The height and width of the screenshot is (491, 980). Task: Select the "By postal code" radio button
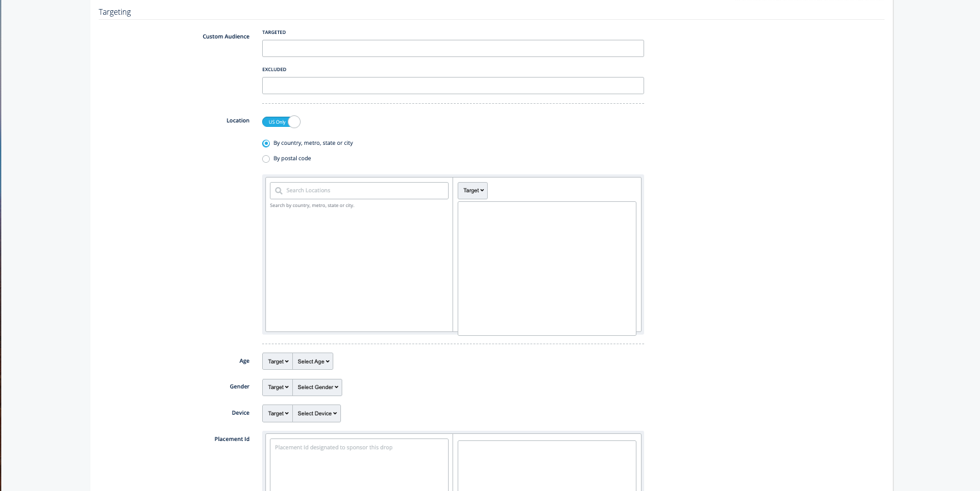(266, 159)
